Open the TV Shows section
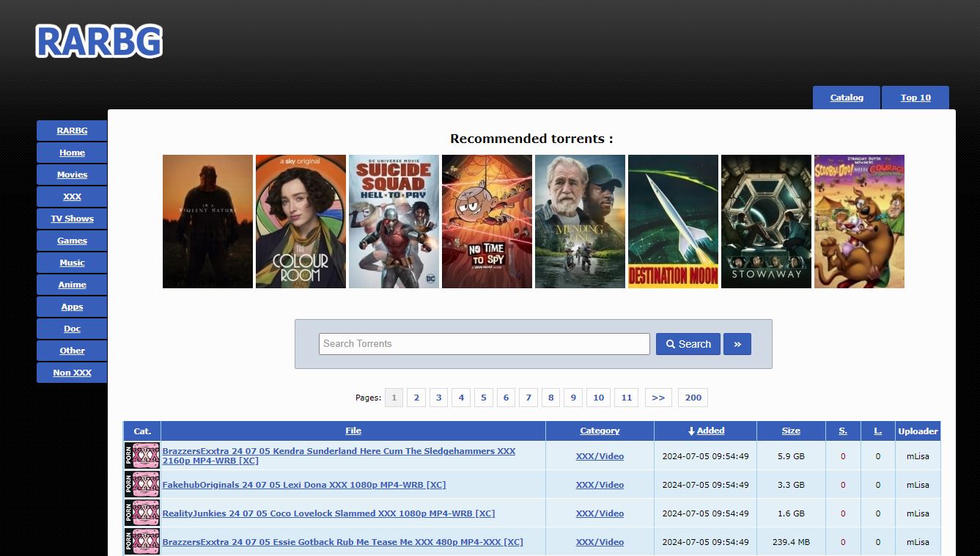The width and height of the screenshot is (980, 556). (x=71, y=218)
